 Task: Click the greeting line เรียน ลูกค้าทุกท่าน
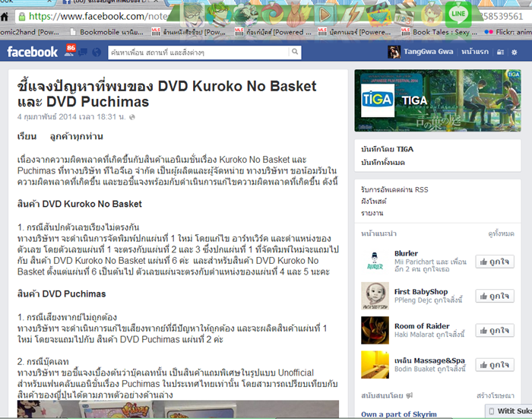pyautogui.click(x=60, y=136)
